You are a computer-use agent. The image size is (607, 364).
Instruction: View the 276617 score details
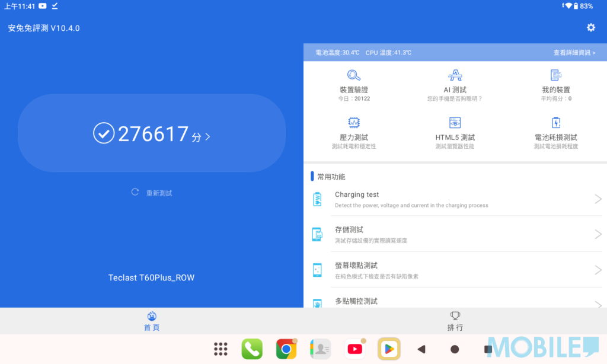click(x=152, y=135)
